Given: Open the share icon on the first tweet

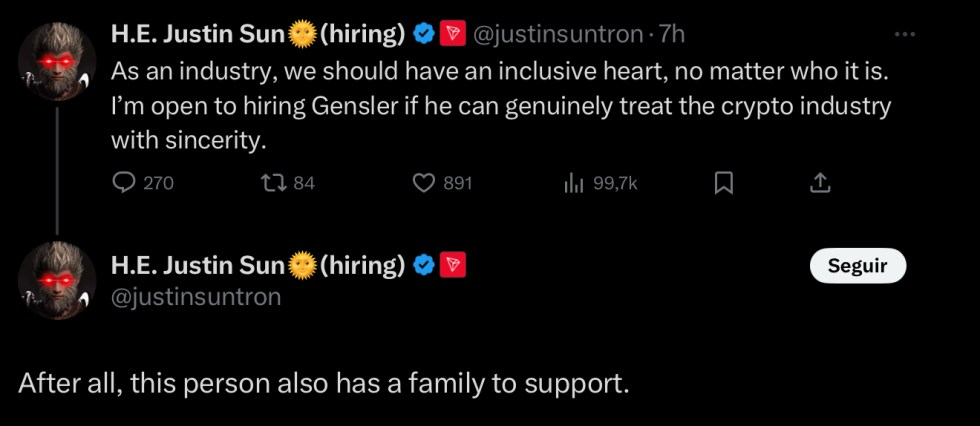Looking at the screenshot, I should tap(819, 183).
